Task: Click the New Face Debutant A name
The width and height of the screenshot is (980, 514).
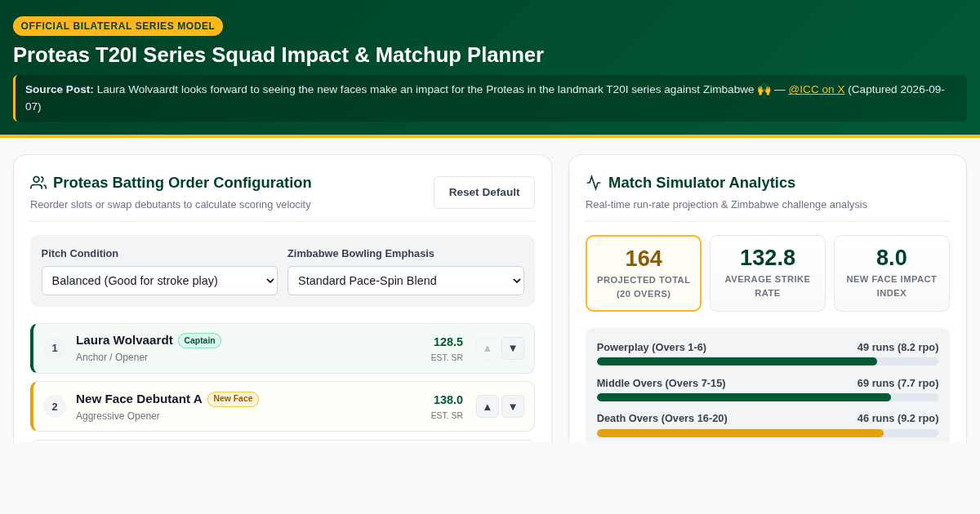Action: (x=139, y=399)
